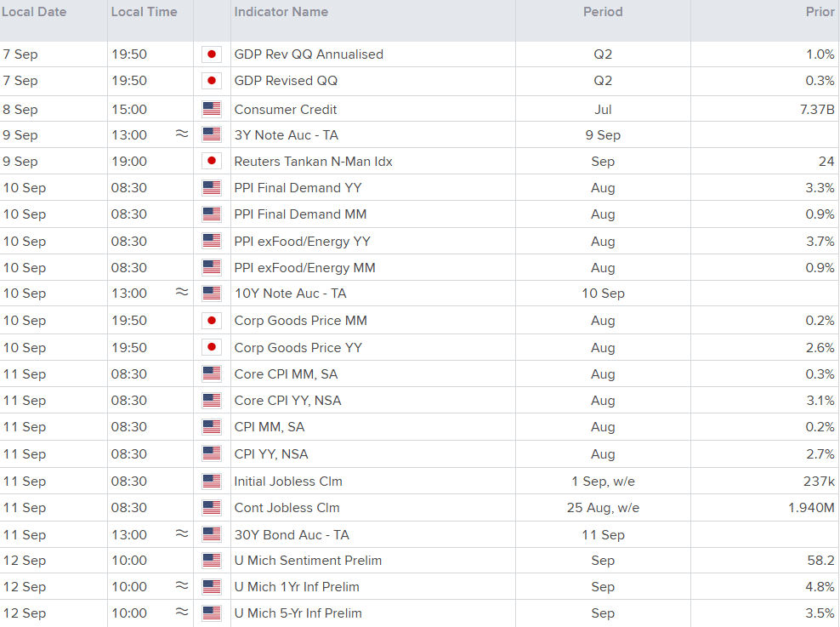840x627 pixels.
Task: Click the Period column header
Action: pyautogui.click(x=603, y=12)
